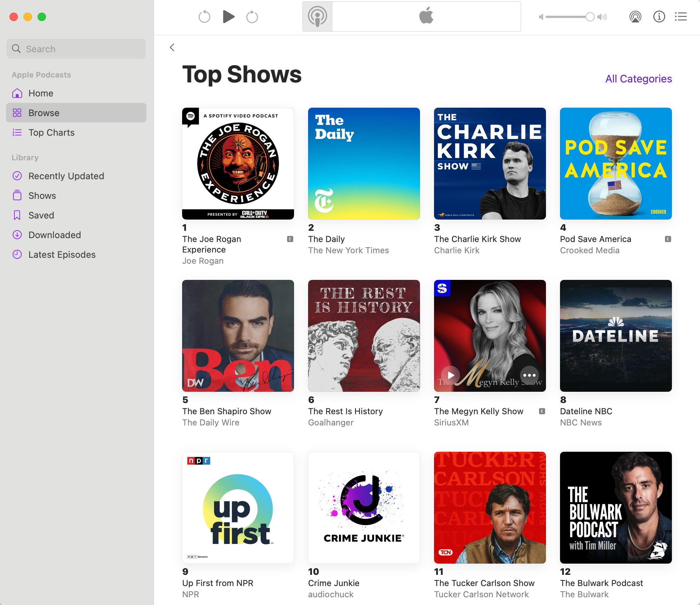Click 'Goalhanger' publisher text
The width and height of the screenshot is (700, 605).
point(331,423)
